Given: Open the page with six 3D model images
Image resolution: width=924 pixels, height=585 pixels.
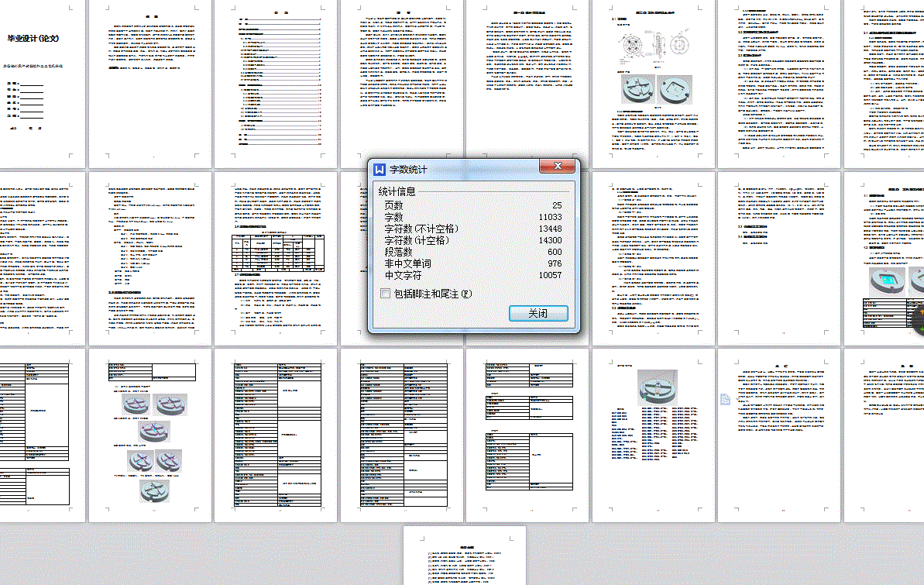Looking at the screenshot, I should click(150, 435).
